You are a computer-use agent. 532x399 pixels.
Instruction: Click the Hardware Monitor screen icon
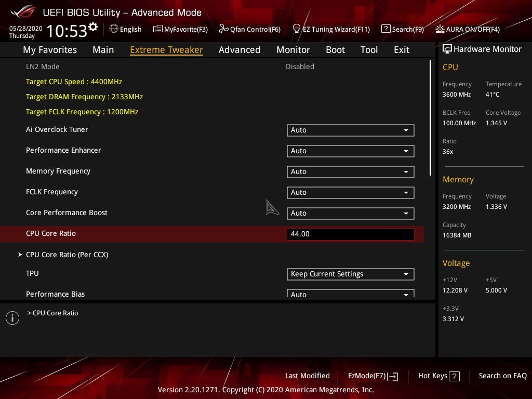pyautogui.click(x=447, y=49)
